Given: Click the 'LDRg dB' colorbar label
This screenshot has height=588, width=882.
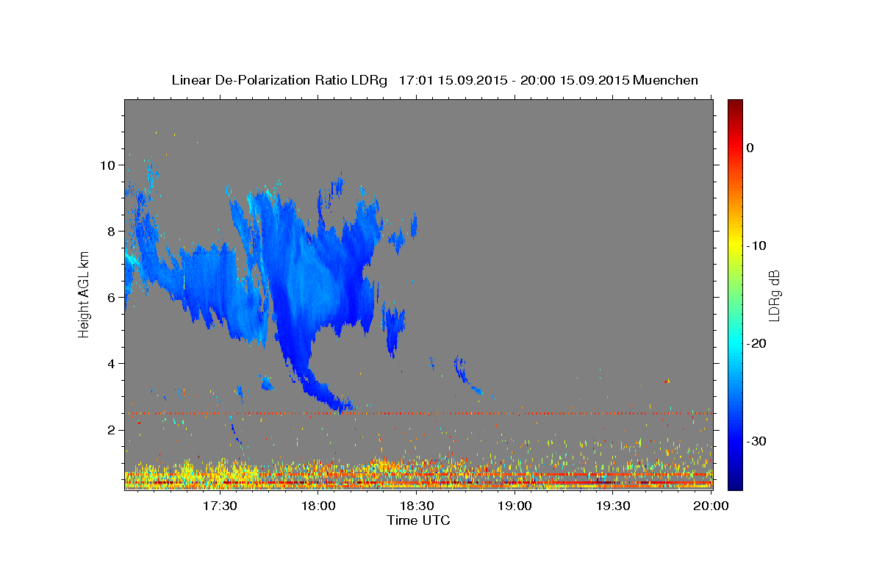Looking at the screenshot, I should (x=774, y=295).
